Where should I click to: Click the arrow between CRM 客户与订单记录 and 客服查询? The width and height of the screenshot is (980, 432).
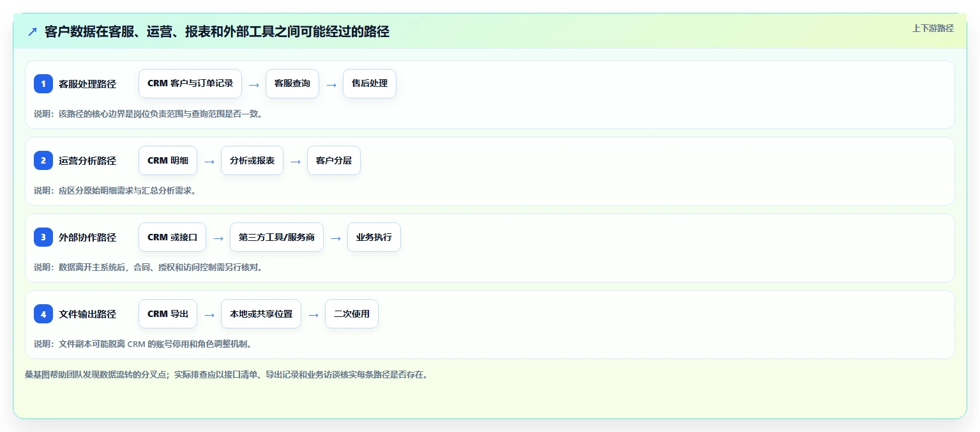point(254,84)
